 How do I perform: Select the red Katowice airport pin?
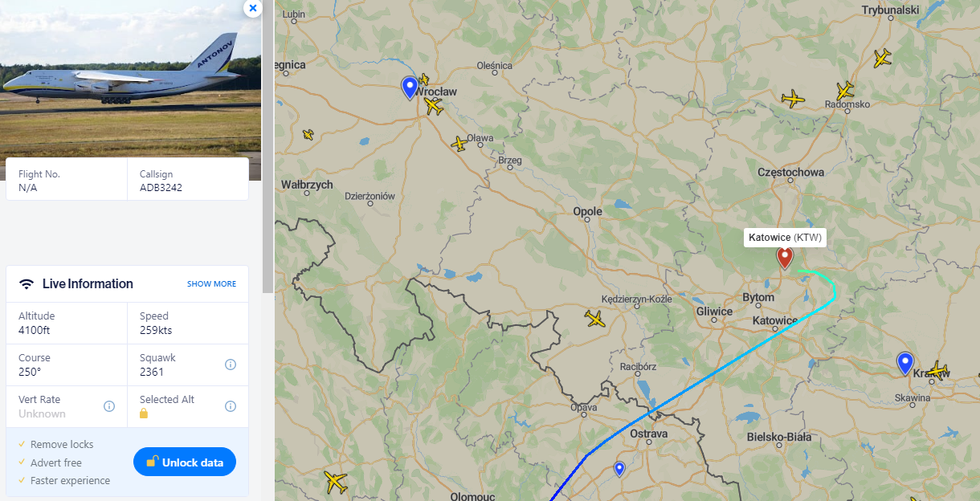point(785,257)
